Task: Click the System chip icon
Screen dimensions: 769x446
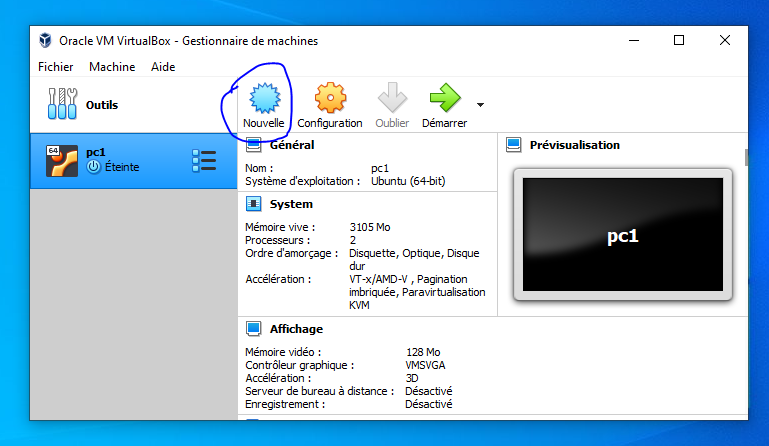Action: tap(254, 204)
